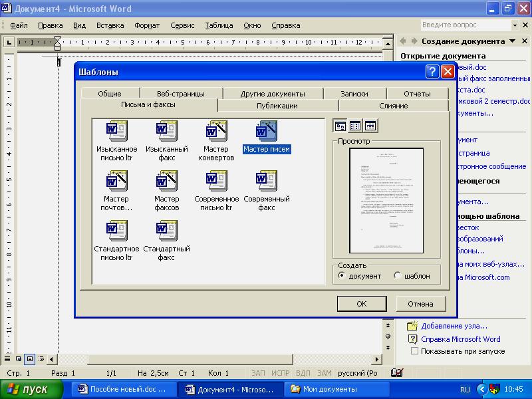Click the Шаблоны dialog help question button

tap(432, 72)
